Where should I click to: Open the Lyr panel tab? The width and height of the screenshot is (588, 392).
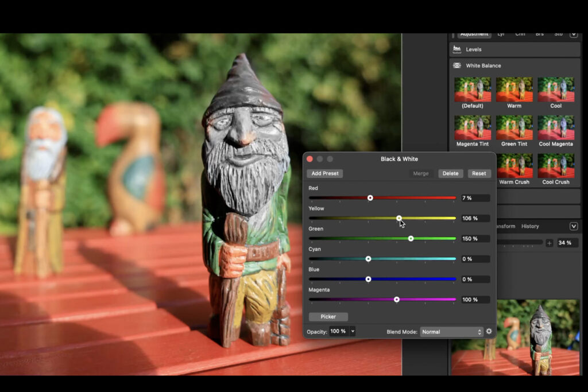(x=500, y=34)
